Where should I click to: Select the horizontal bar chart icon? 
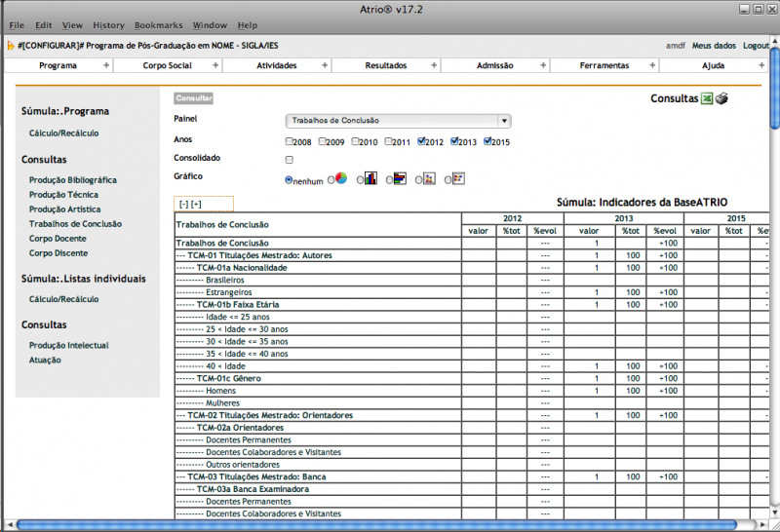(400, 179)
